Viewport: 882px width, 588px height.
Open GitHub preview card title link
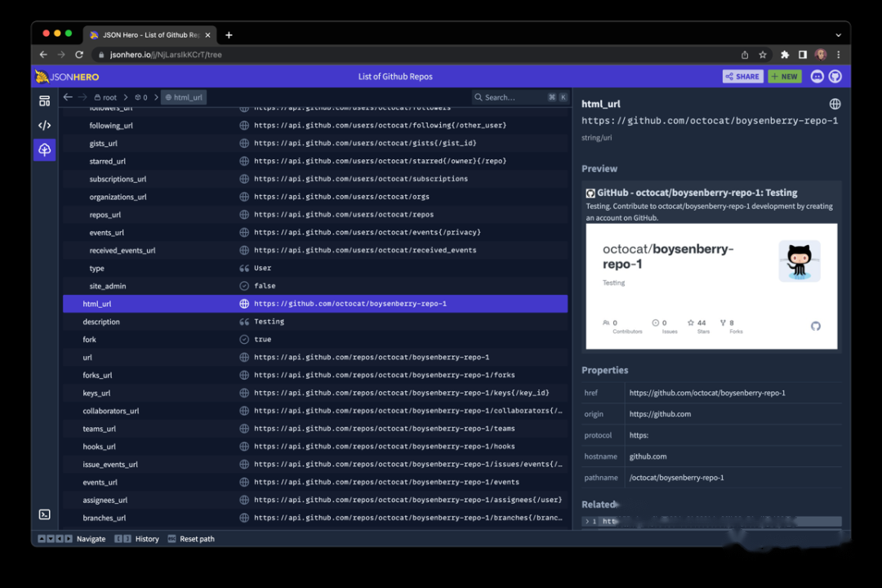697,193
